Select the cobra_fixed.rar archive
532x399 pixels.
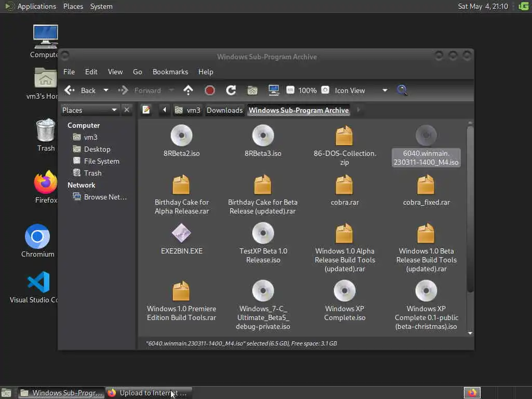(426, 190)
